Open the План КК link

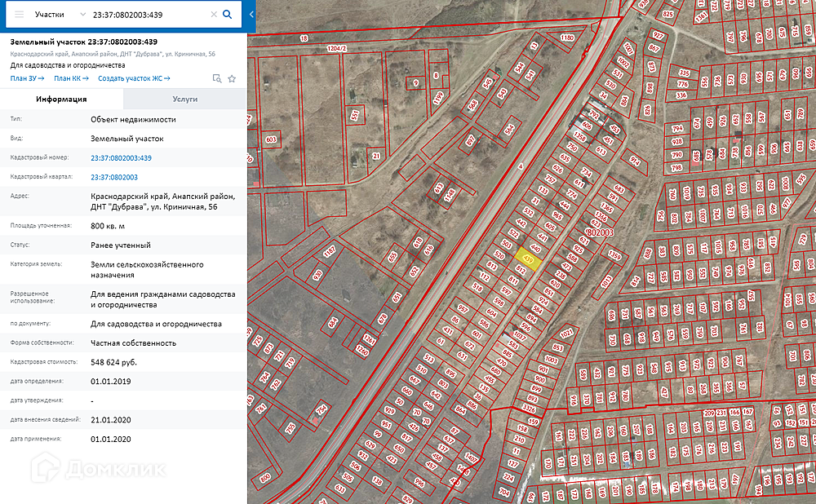coord(71,78)
